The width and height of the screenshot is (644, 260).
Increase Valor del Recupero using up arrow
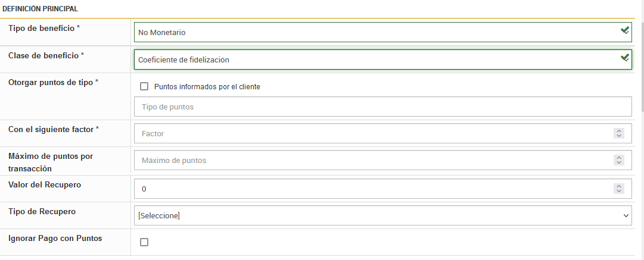click(619, 186)
